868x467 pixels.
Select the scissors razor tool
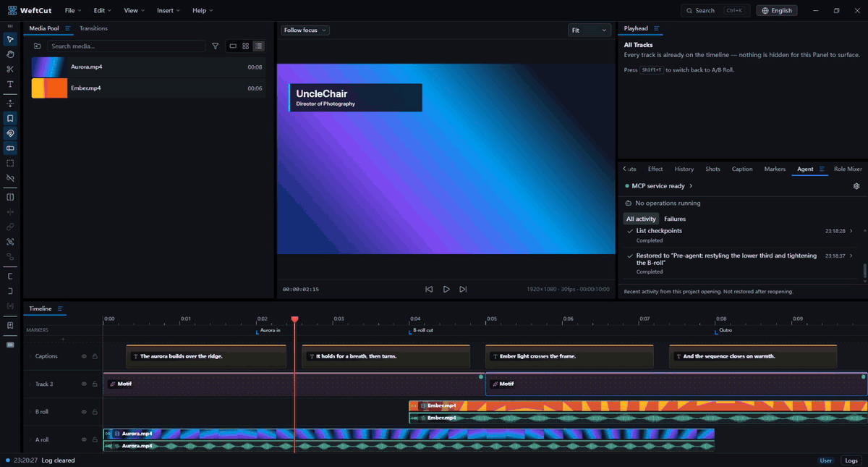(10, 70)
